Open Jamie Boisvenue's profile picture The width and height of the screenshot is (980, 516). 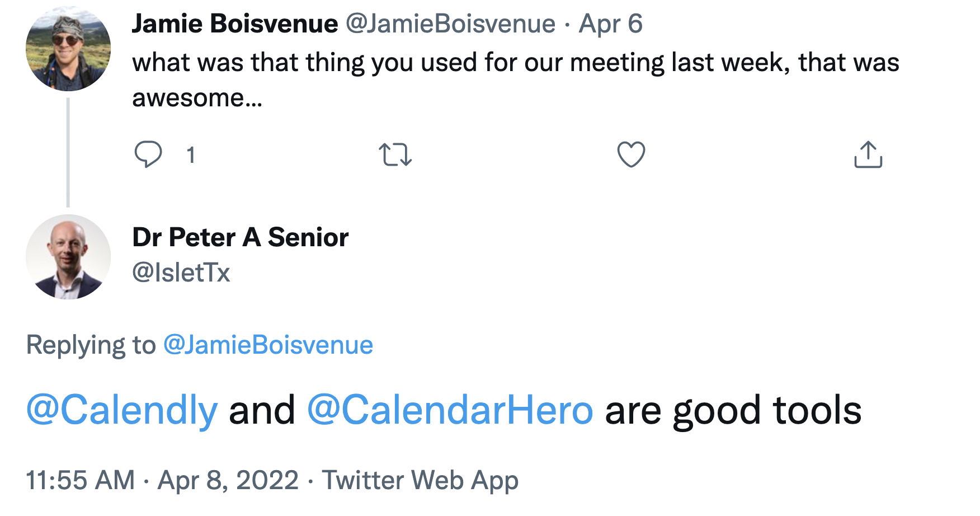(68, 49)
